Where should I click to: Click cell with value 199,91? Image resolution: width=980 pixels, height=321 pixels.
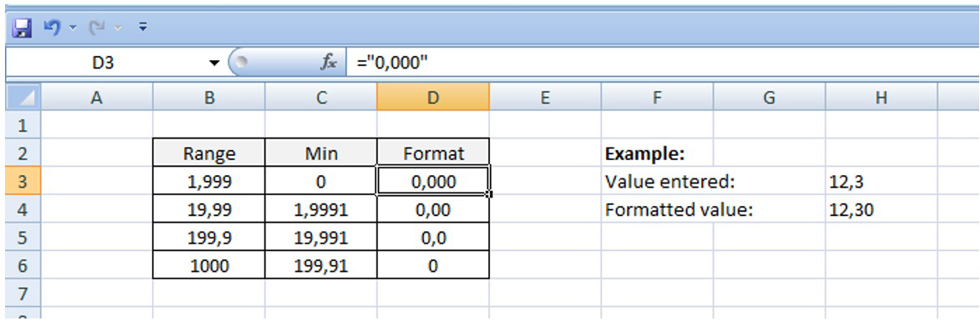(321, 265)
